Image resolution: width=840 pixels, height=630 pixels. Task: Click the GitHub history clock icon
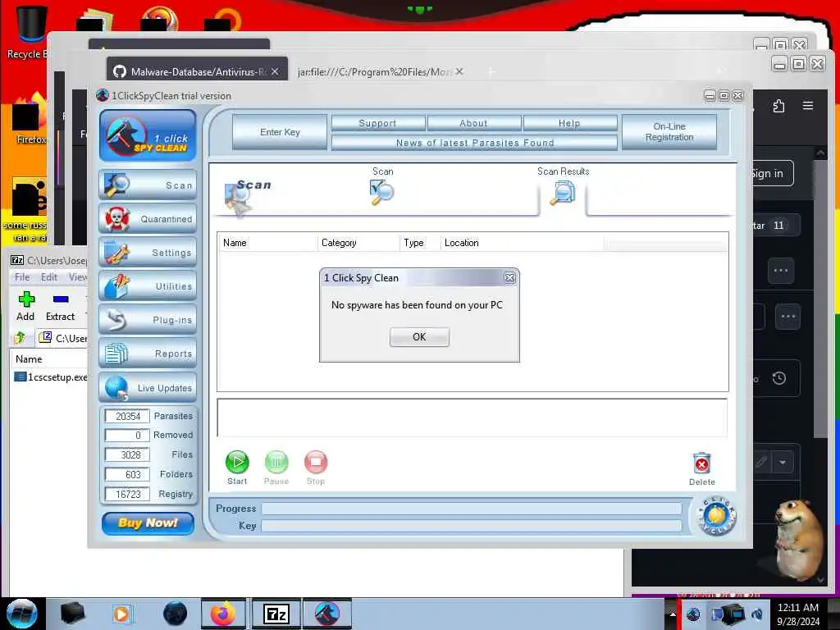[x=779, y=378]
